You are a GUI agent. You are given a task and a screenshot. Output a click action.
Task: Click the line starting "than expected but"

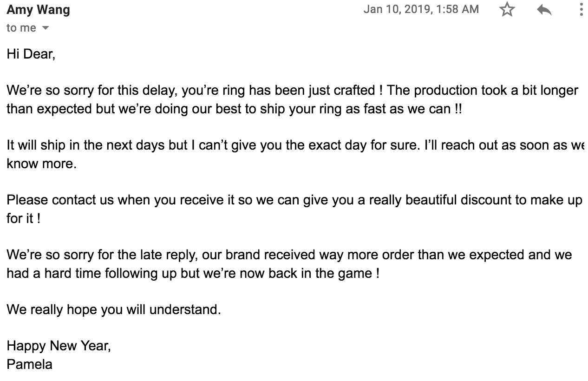point(234,109)
